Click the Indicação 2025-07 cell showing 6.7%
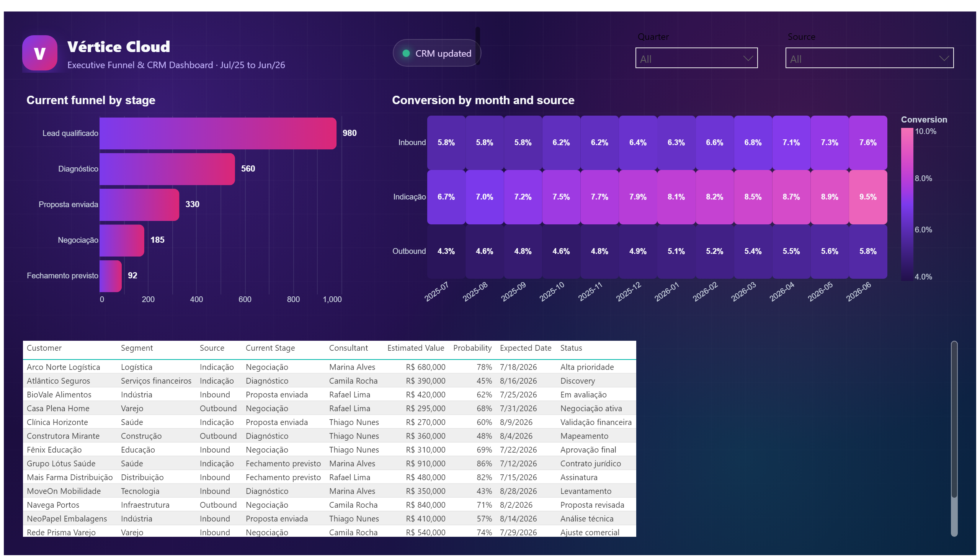Screen dimensions: 980x559 coord(446,197)
